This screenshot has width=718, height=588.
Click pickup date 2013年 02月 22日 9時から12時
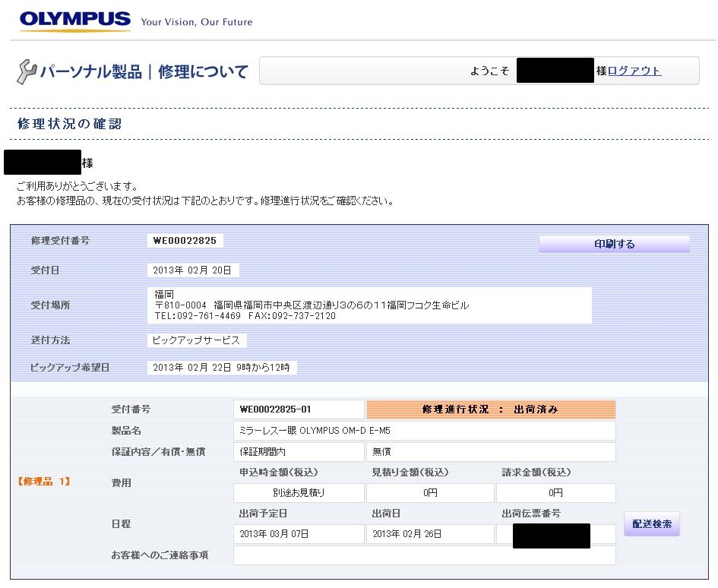(222, 367)
